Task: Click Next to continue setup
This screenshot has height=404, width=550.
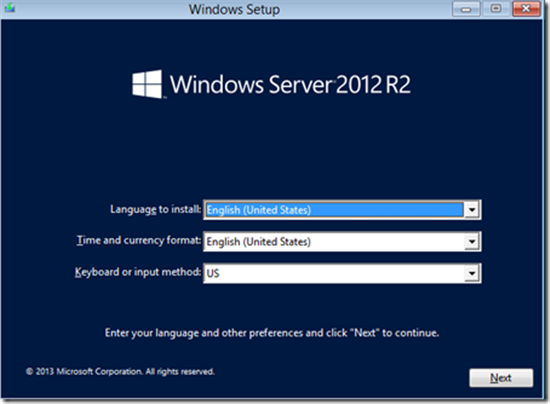Action: point(501,378)
